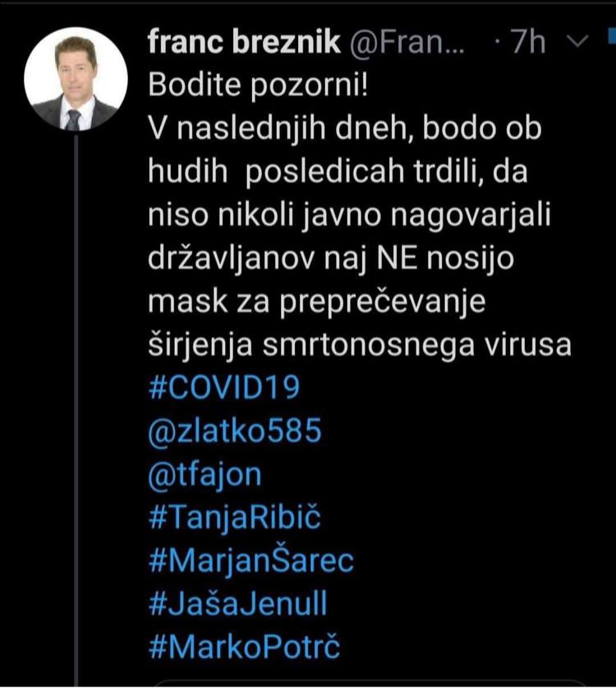Follow the #JašaJenull hashtag link
The width and height of the screenshot is (616, 688).
tap(238, 605)
